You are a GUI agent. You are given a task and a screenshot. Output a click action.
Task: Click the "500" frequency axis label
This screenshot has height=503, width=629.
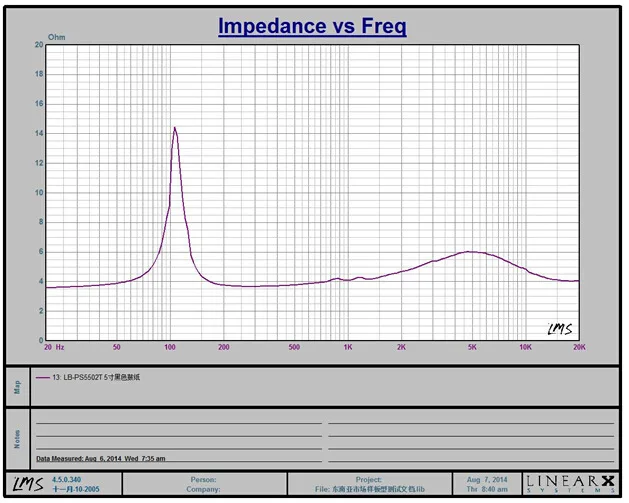(x=294, y=347)
